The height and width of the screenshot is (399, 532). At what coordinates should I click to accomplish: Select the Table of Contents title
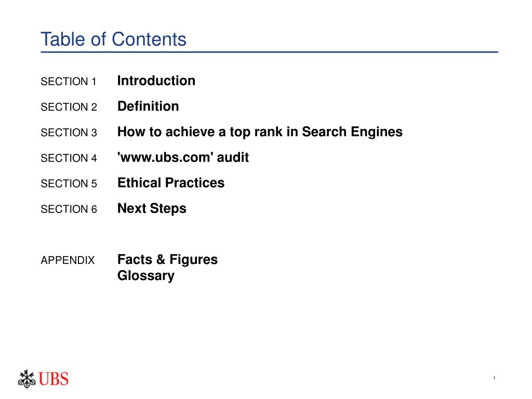tap(113, 39)
